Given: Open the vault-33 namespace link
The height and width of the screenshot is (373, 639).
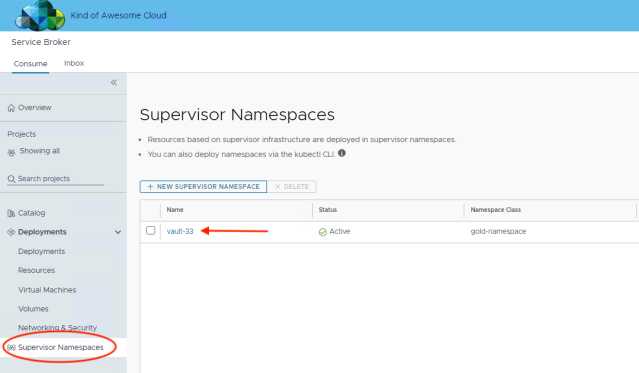Looking at the screenshot, I should 180,231.
